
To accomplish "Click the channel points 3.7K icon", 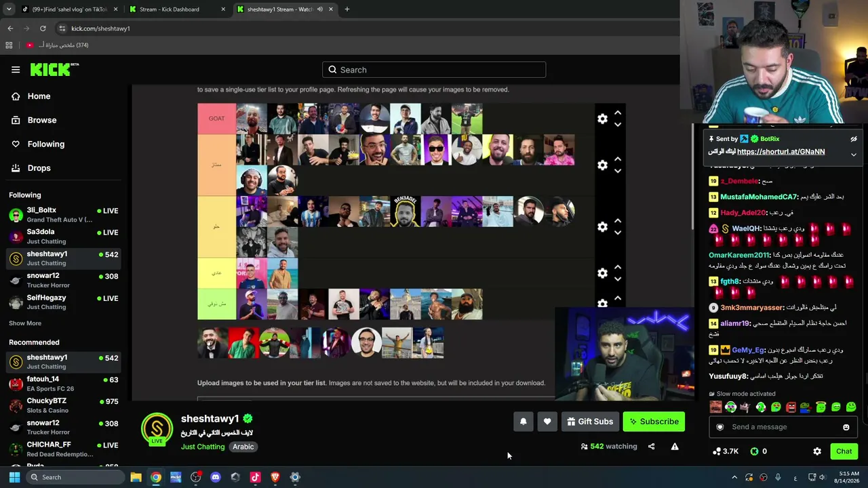I will click(717, 451).
